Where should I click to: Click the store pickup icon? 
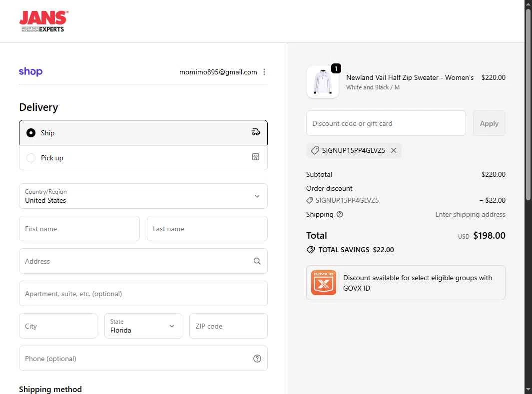[x=256, y=157]
